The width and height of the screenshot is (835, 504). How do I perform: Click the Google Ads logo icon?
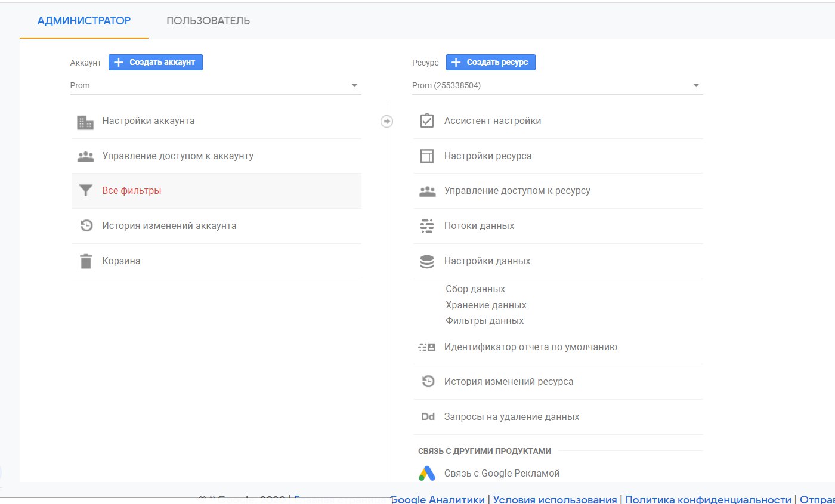427,473
